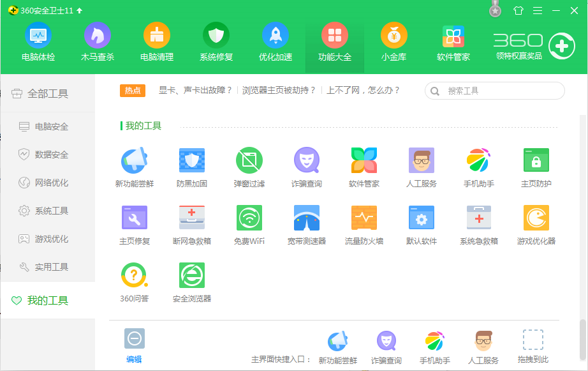Select 我的工具 in sidebar
This screenshot has width=588, height=371.
48,300
